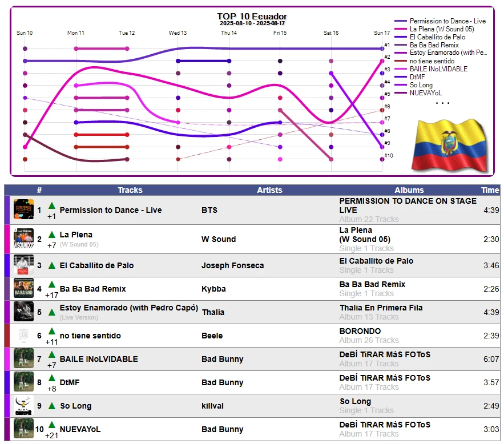Select the track title Permission to Dance - Live
The width and height of the screenshot is (504, 444).
(x=111, y=210)
